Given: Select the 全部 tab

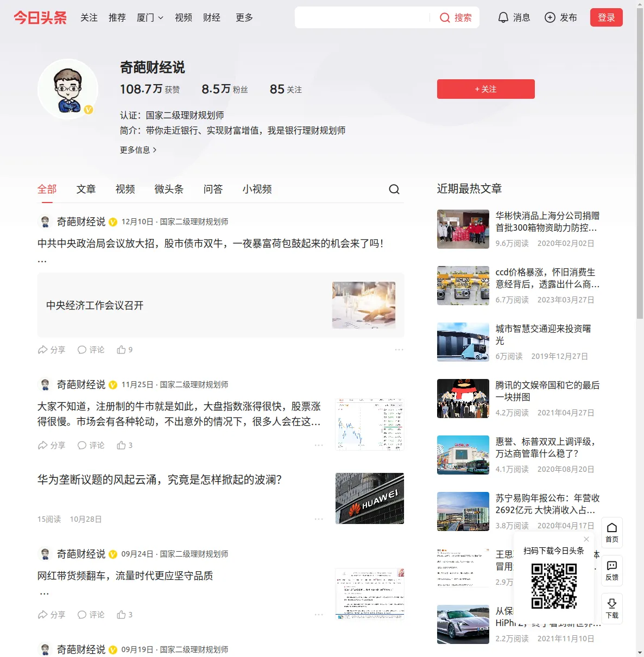Looking at the screenshot, I should pyautogui.click(x=47, y=189).
